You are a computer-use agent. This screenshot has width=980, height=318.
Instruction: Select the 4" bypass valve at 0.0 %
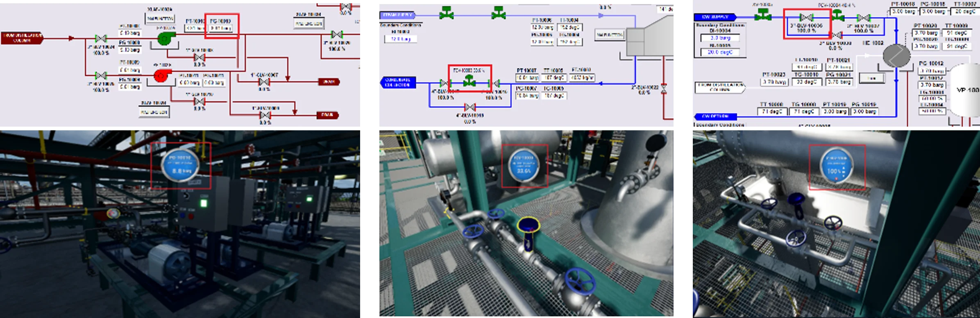[470, 107]
